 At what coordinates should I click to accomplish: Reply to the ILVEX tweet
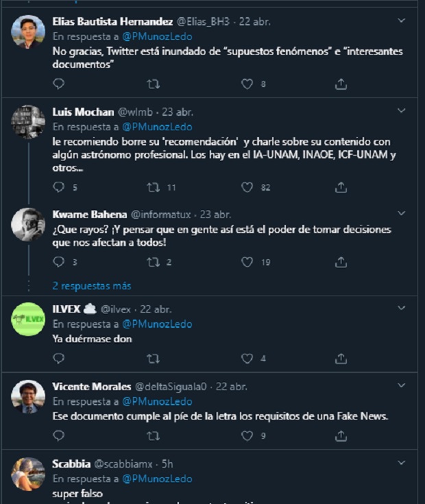(x=59, y=358)
